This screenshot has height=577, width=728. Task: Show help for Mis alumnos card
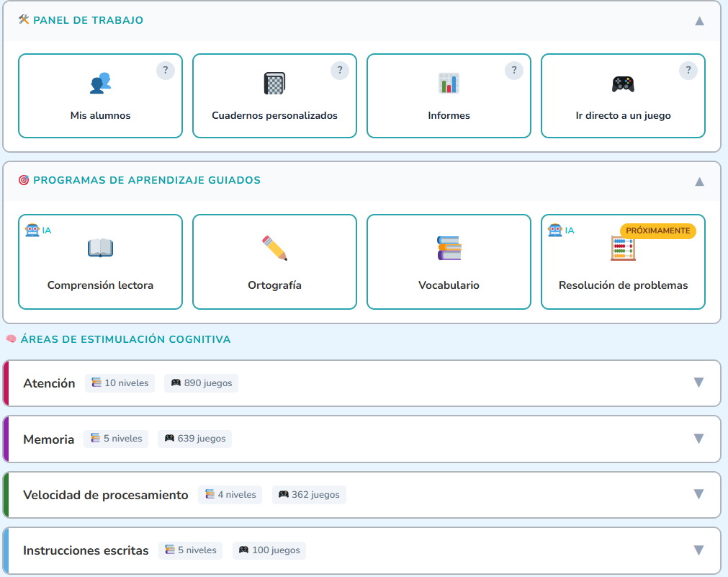pyautogui.click(x=166, y=70)
